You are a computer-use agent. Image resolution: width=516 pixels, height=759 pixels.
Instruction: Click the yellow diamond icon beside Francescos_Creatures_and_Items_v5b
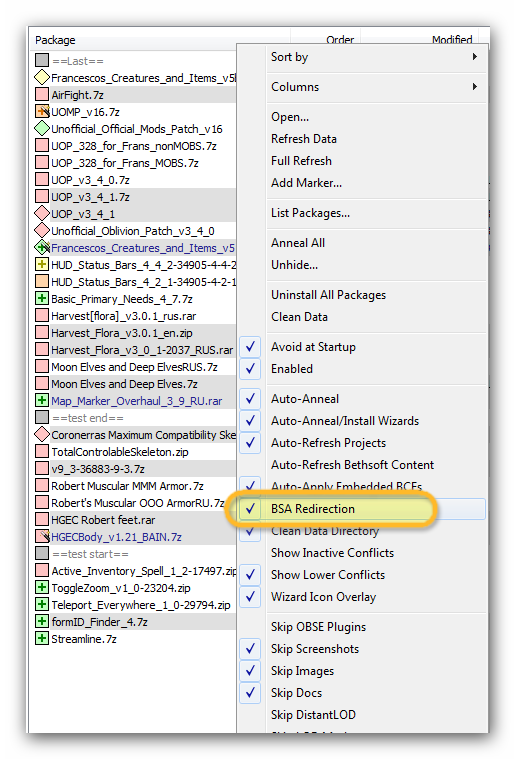coord(42,77)
